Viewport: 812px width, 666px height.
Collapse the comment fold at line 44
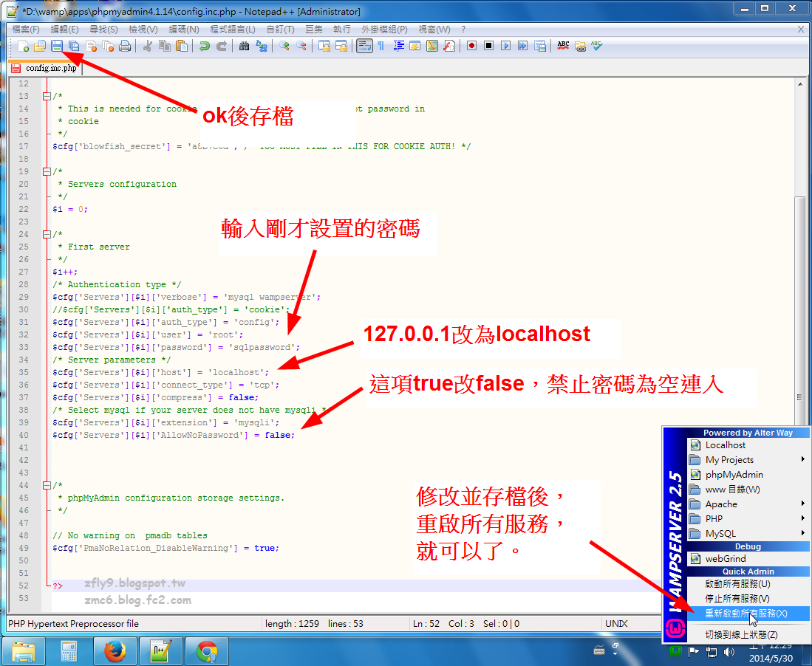(x=47, y=485)
